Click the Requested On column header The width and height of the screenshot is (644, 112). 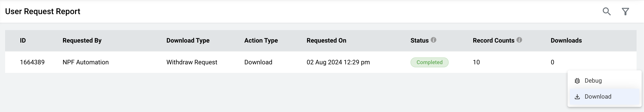(326, 40)
